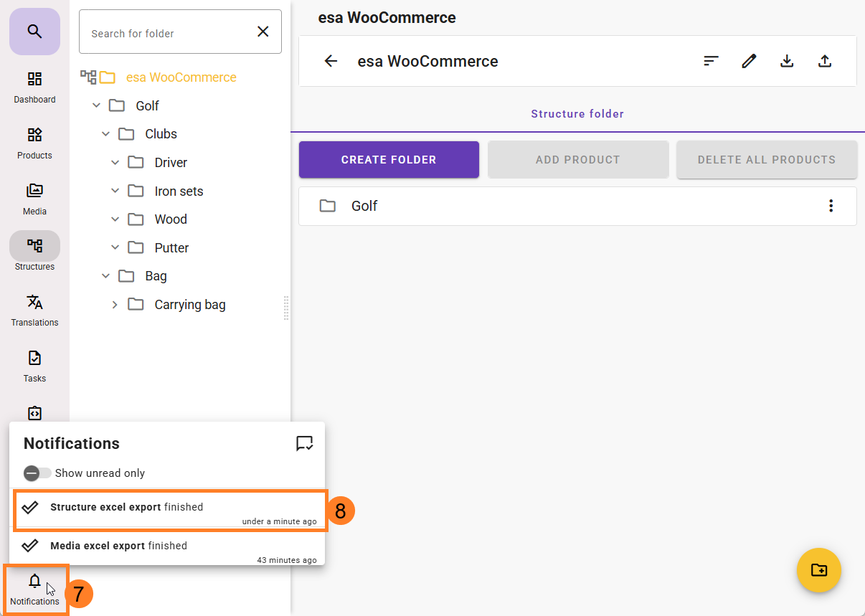
Task: Select the Structure folder tab
Action: pos(577,114)
